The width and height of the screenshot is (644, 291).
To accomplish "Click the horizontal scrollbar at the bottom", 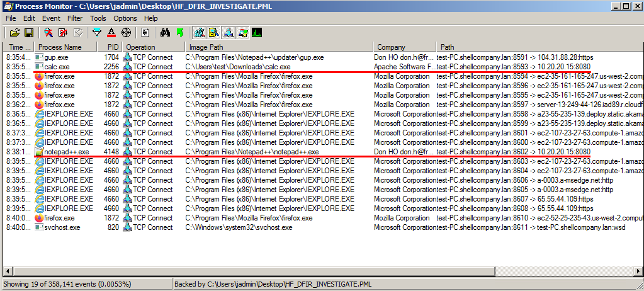I will tap(315, 273).
